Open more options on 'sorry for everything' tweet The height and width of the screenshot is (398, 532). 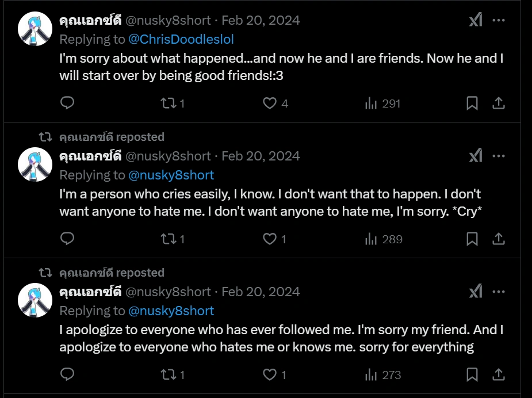(499, 292)
